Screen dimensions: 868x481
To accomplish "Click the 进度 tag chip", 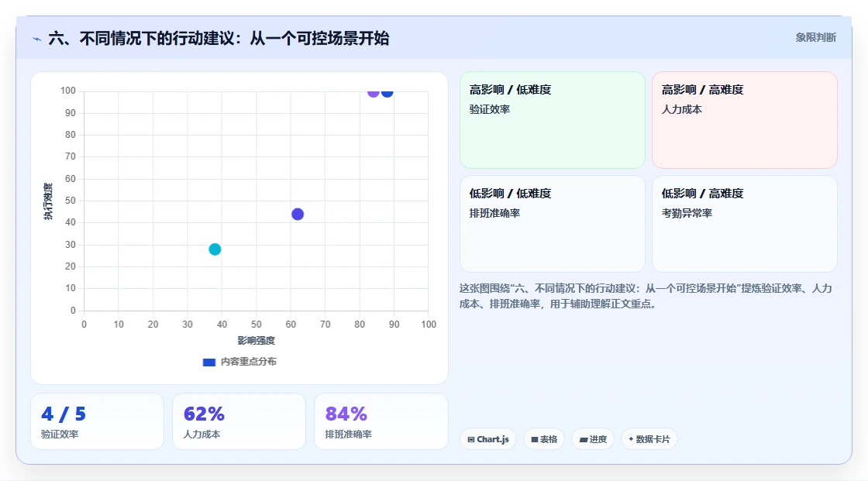I will point(593,439).
